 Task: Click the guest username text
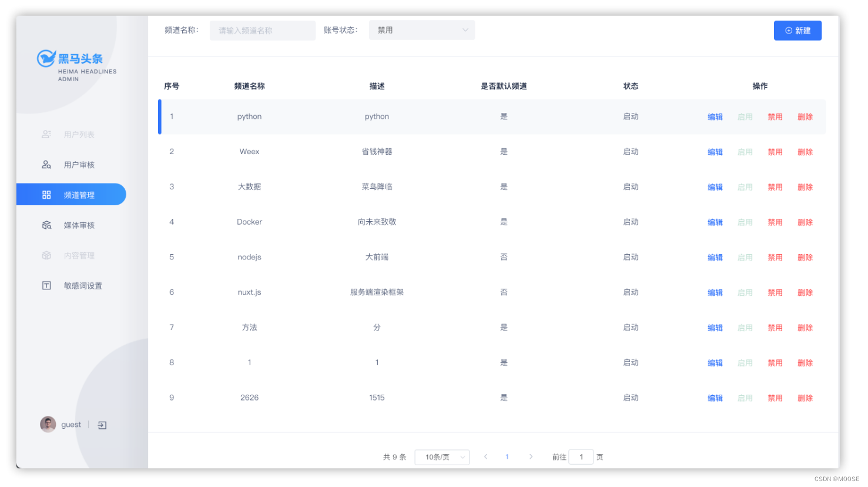pos(71,425)
